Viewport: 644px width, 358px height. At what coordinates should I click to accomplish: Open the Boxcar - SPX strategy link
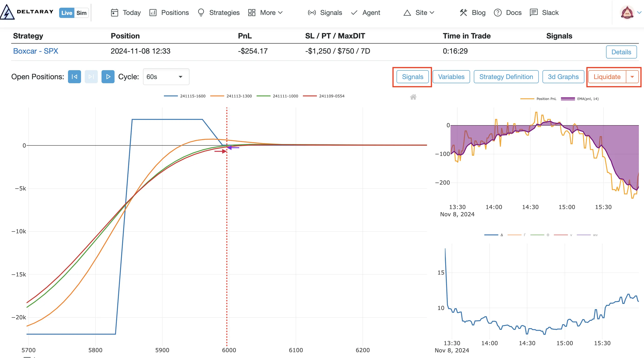pos(35,51)
